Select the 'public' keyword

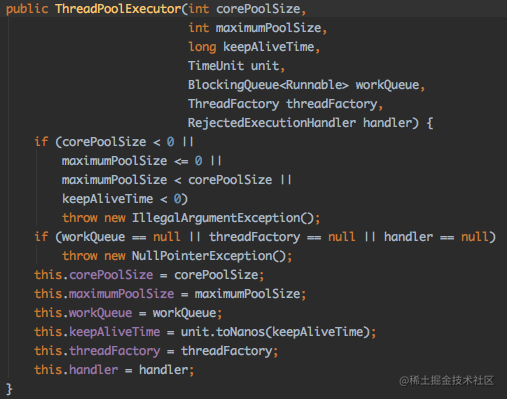[27, 9]
